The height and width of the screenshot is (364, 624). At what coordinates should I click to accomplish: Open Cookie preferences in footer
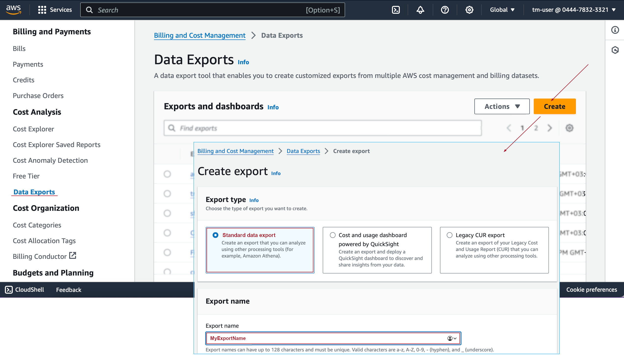(x=591, y=289)
